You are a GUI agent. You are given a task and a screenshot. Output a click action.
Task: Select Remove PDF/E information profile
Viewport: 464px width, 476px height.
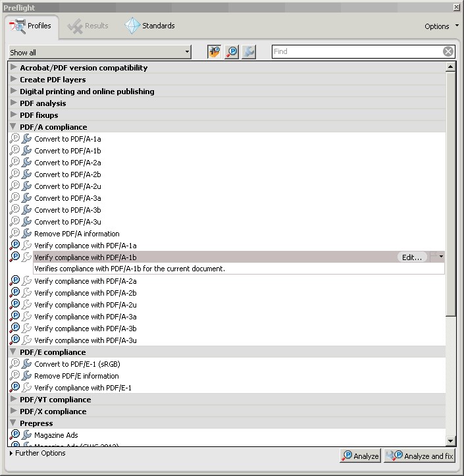pyautogui.click(x=76, y=376)
